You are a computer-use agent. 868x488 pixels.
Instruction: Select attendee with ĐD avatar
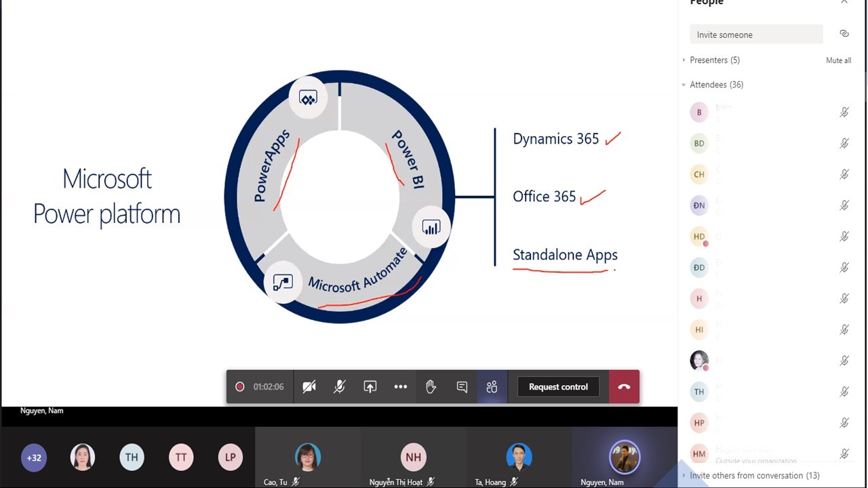click(699, 268)
